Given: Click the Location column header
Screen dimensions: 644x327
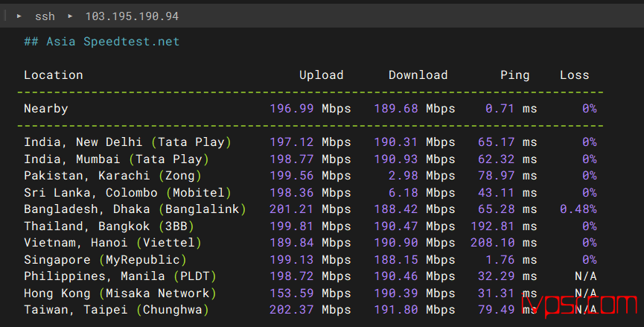Looking at the screenshot, I should [54, 75].
